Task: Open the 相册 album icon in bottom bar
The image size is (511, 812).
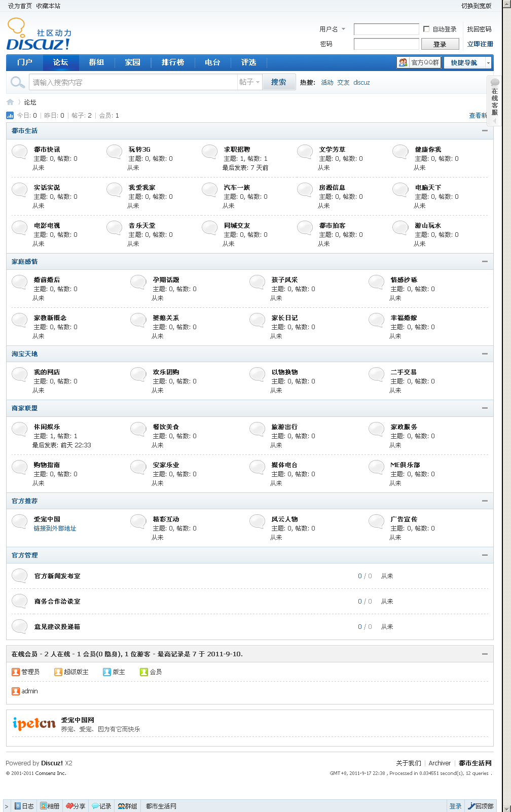Action: click(44, 806)
